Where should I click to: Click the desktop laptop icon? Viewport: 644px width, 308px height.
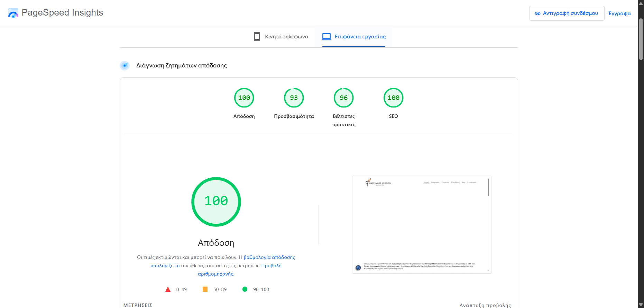326,37
